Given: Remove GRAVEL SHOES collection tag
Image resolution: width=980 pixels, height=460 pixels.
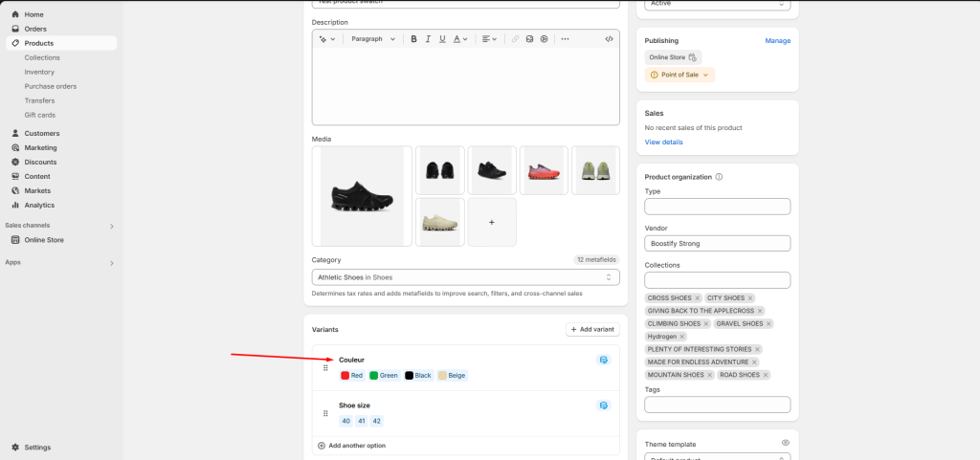Looking at the screenshot, I should (x=768, y=324).
